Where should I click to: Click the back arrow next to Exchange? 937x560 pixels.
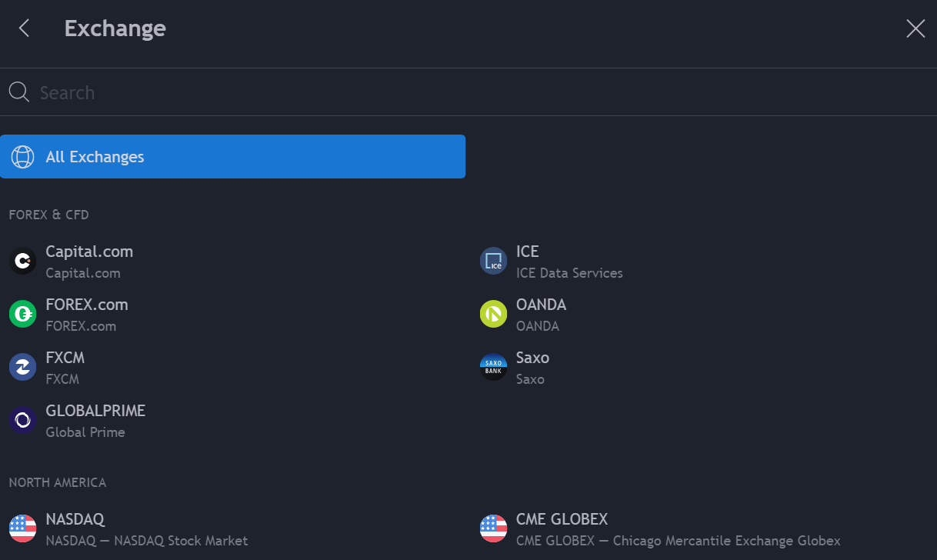click(x=24, y=28)
